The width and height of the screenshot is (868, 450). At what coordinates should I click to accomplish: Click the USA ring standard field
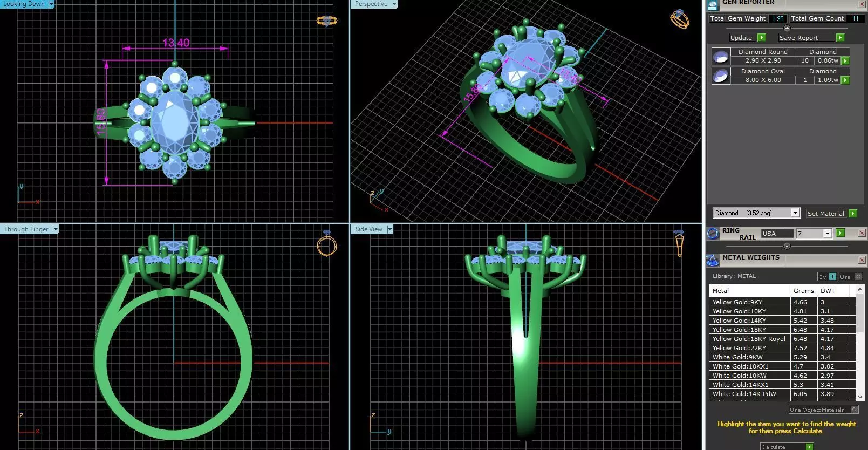coord(777,234)
